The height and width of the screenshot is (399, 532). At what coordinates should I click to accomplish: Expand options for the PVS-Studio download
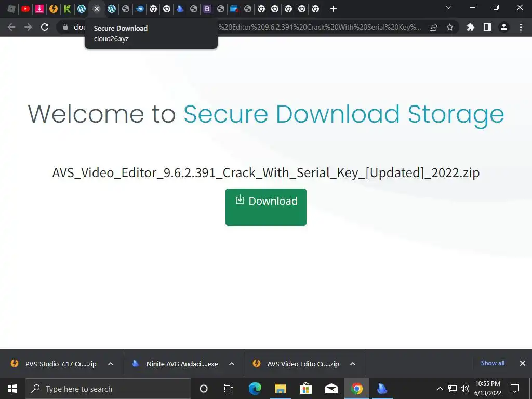[x=111, y=364]
